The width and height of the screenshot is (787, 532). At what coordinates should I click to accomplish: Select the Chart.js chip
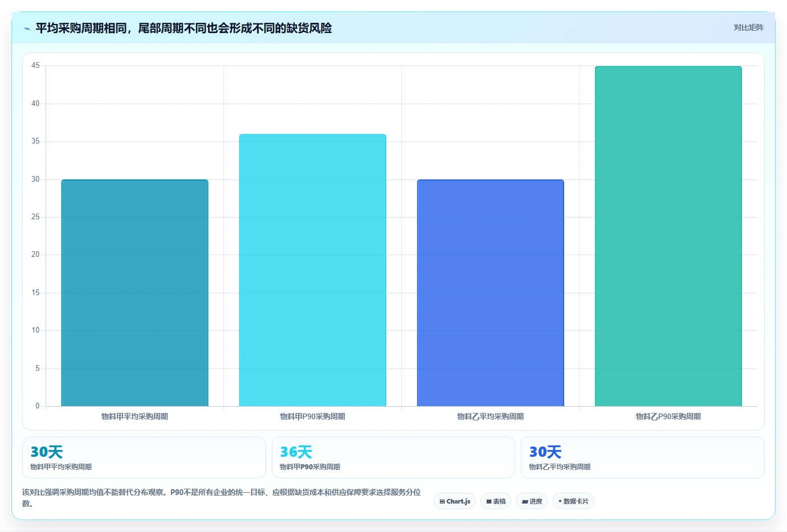click(455, 501)
